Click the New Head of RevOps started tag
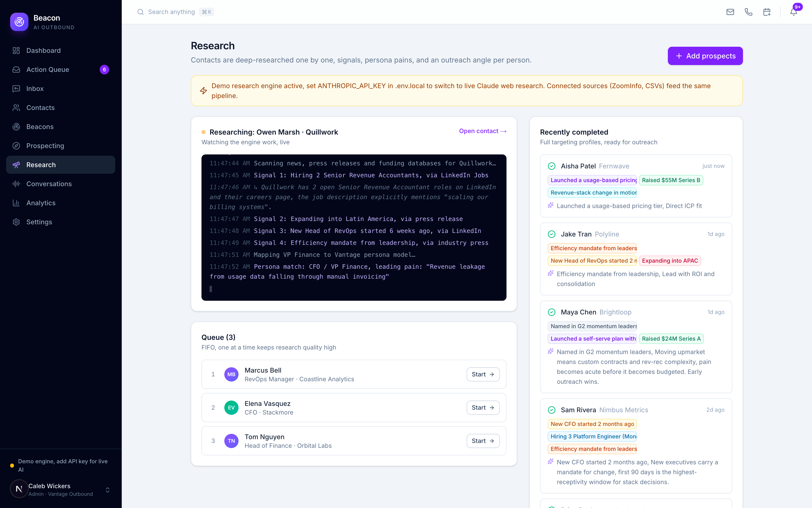 point(592,261)
